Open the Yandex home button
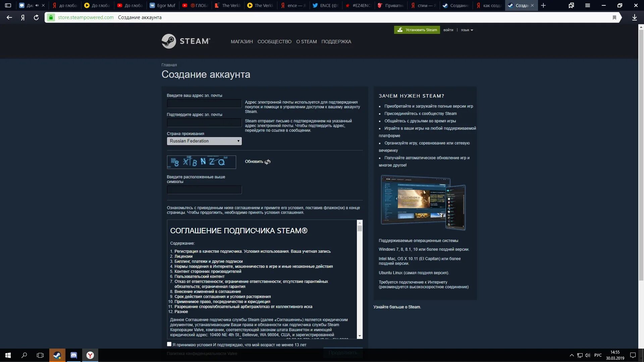Viewport: 644px width, 362px height. coord(23,17)
